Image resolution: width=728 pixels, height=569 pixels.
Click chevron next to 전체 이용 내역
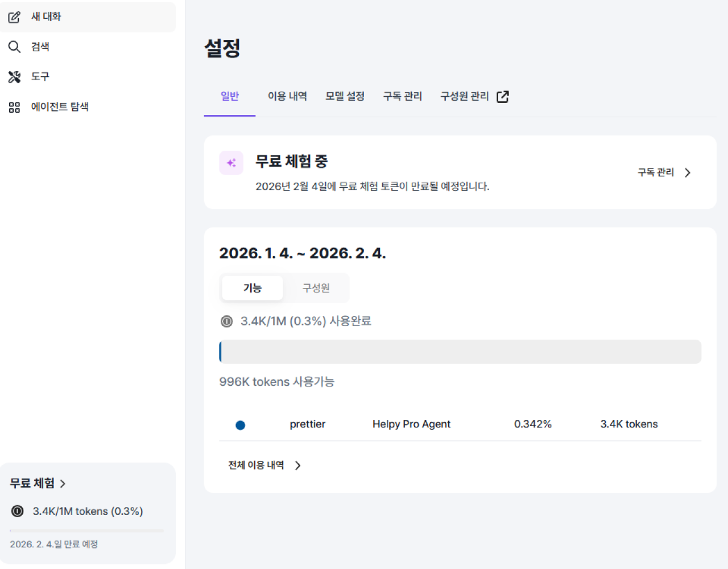[298, 465]
